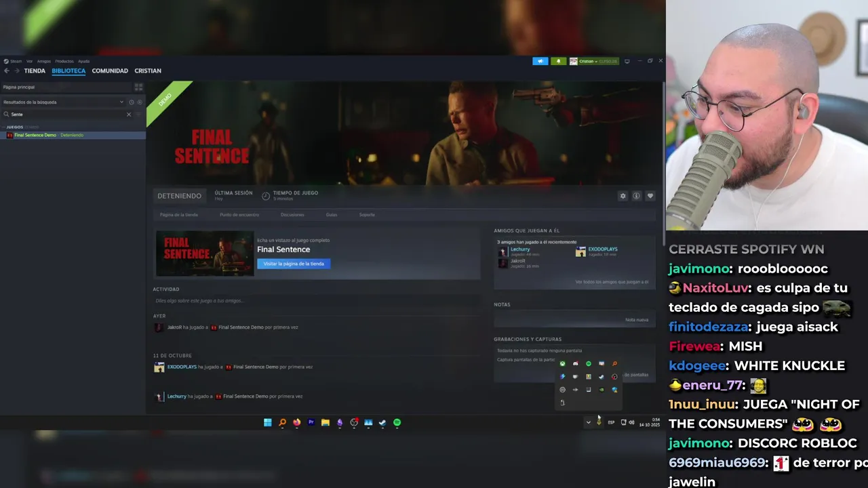The width and height of the screenshot is (868, 488).
Task: Collapse the system tray hidden icons chevron
Action: pyautogui.click(x=588, y=422)
